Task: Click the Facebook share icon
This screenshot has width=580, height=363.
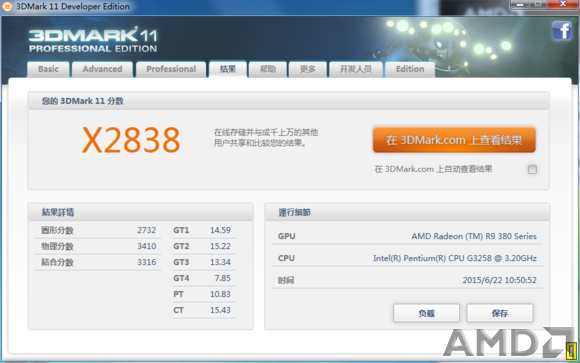Action: pos(562,30)
